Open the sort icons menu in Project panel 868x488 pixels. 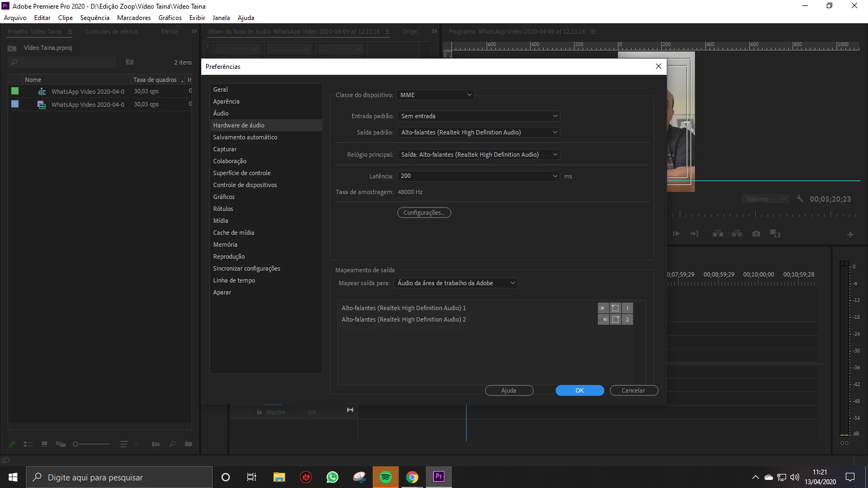click(x=129, y=444)
